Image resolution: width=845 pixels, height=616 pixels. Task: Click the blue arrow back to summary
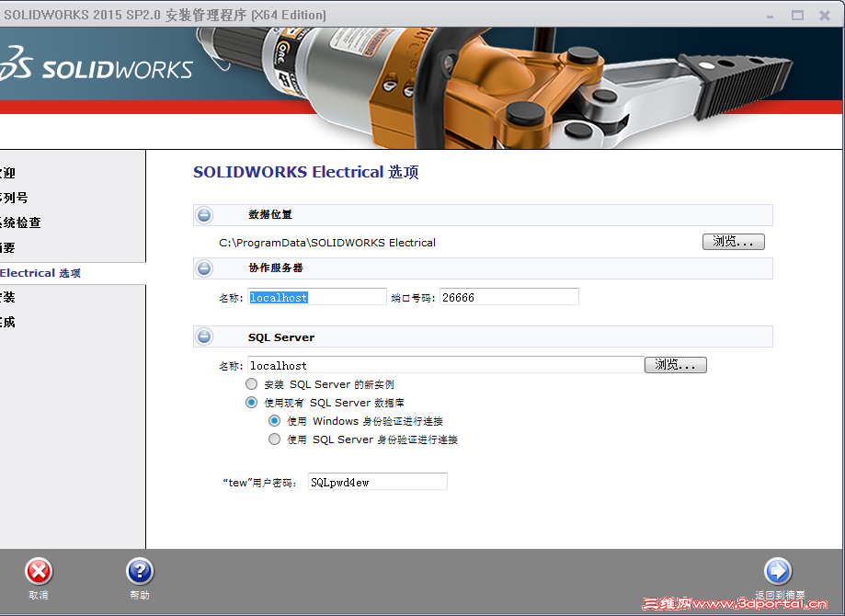point(778,571)
